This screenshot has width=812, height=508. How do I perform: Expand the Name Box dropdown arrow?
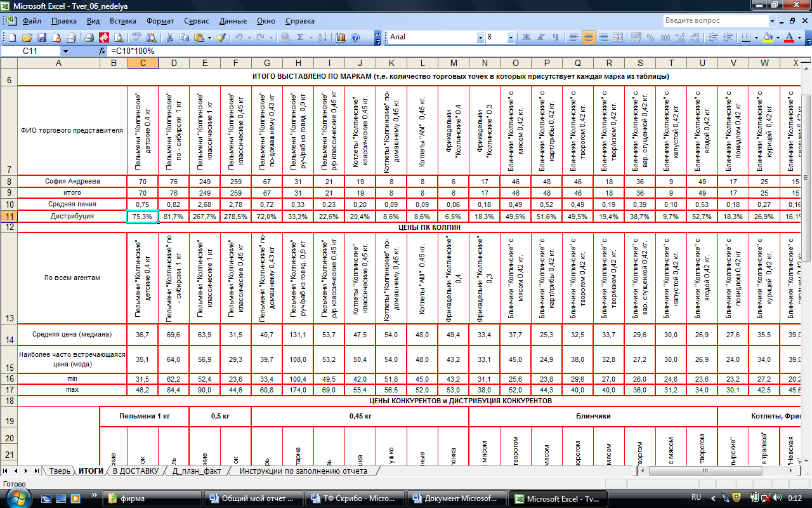[x=65, y=51]
